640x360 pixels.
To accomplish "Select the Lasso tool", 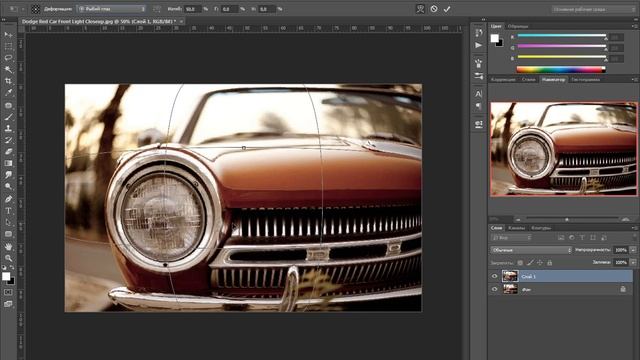I will [8, 58].
